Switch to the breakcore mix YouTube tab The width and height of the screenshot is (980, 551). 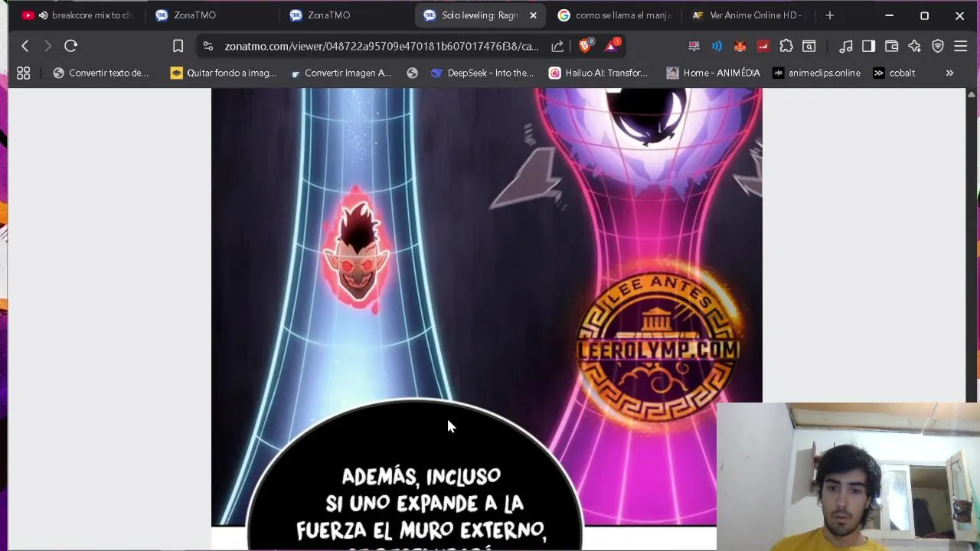(77, 15)
